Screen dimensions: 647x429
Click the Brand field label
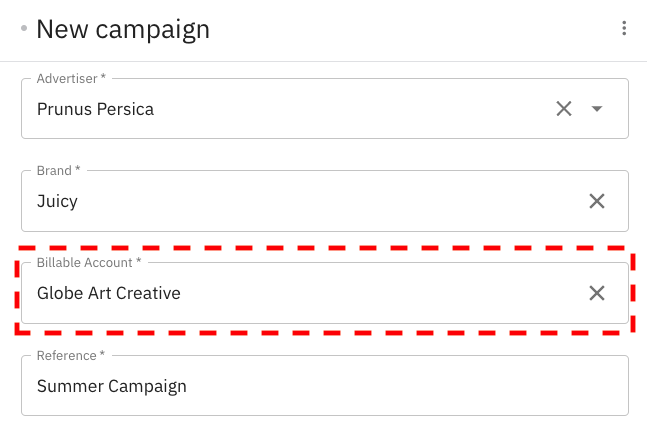click(x=54, y=170)
